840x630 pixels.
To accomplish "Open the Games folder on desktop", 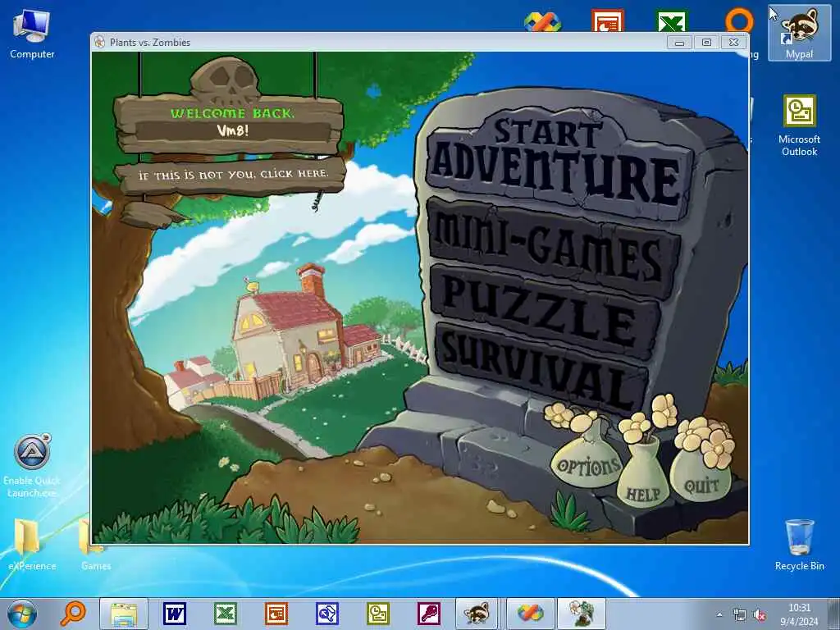I will (x=97, y=543).
